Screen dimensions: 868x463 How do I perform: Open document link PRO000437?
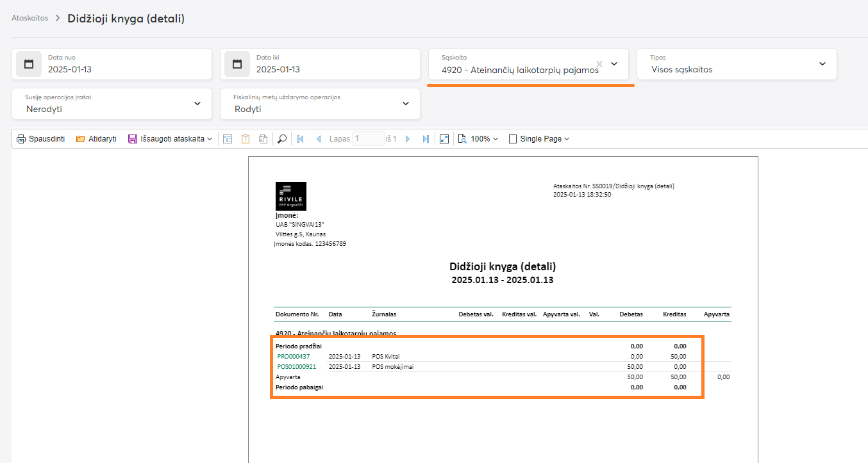[x=294, y=357]
